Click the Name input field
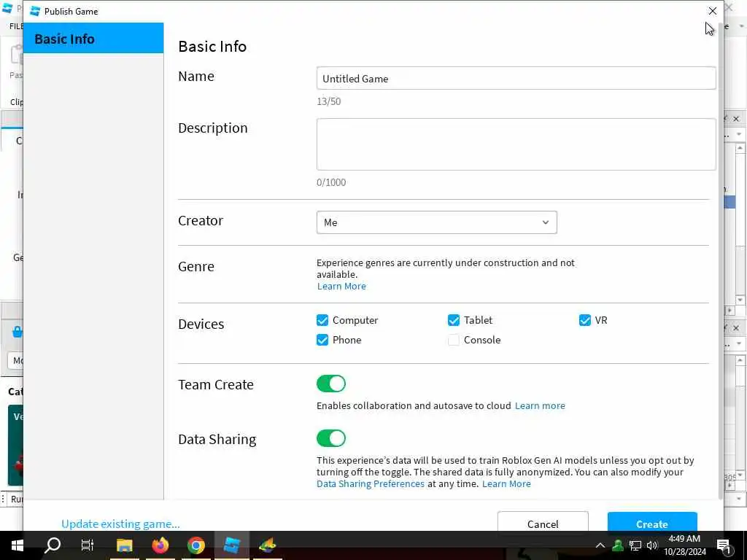This screenshot has width=747, height=560. point(516,78)
